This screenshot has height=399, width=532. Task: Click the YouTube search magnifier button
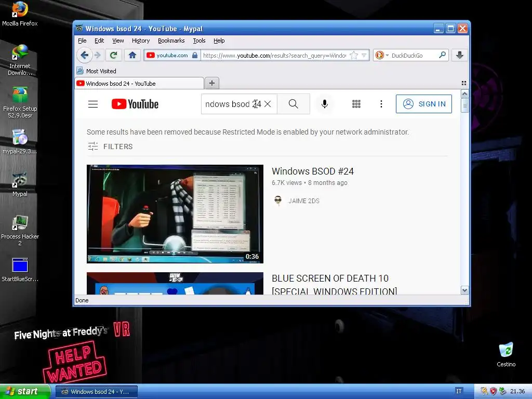294,104
